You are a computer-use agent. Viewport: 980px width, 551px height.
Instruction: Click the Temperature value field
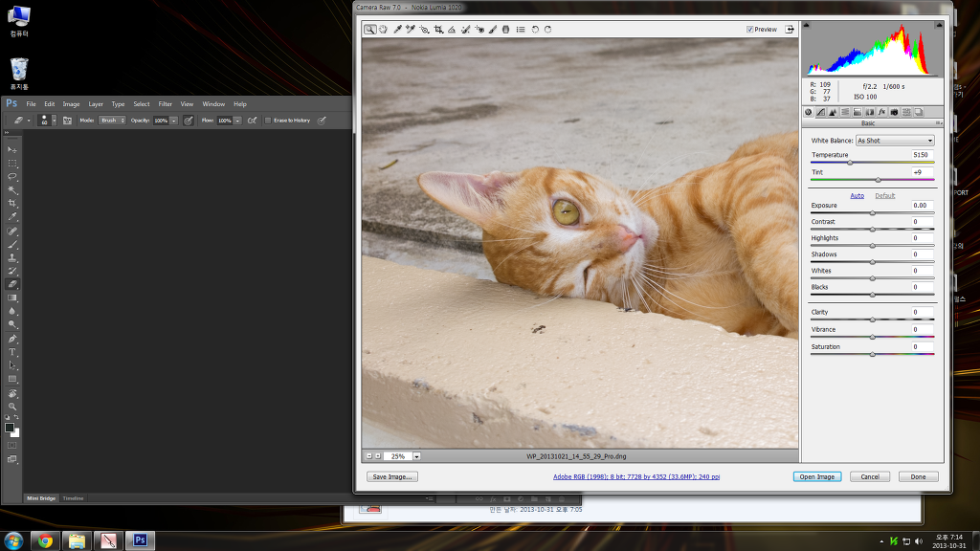tap(921, 154)
